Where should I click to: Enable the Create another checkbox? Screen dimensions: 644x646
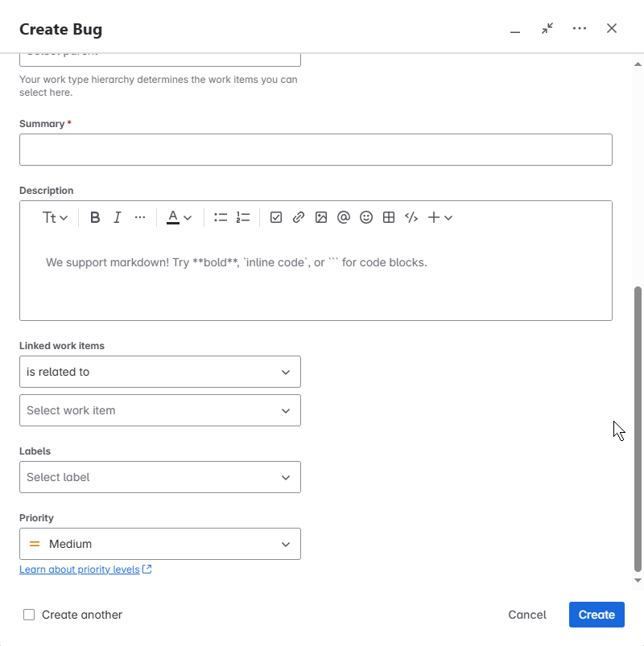point(29,615)
